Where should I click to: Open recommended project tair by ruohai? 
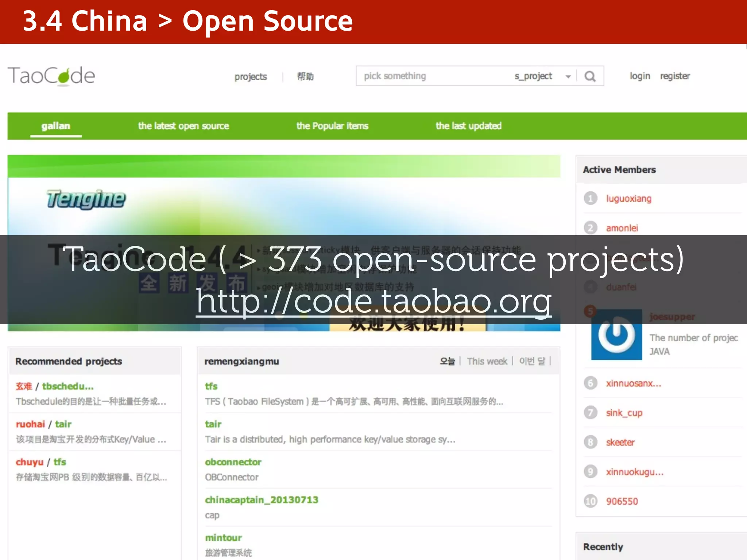pyautogui.click(x=63, y=424)
